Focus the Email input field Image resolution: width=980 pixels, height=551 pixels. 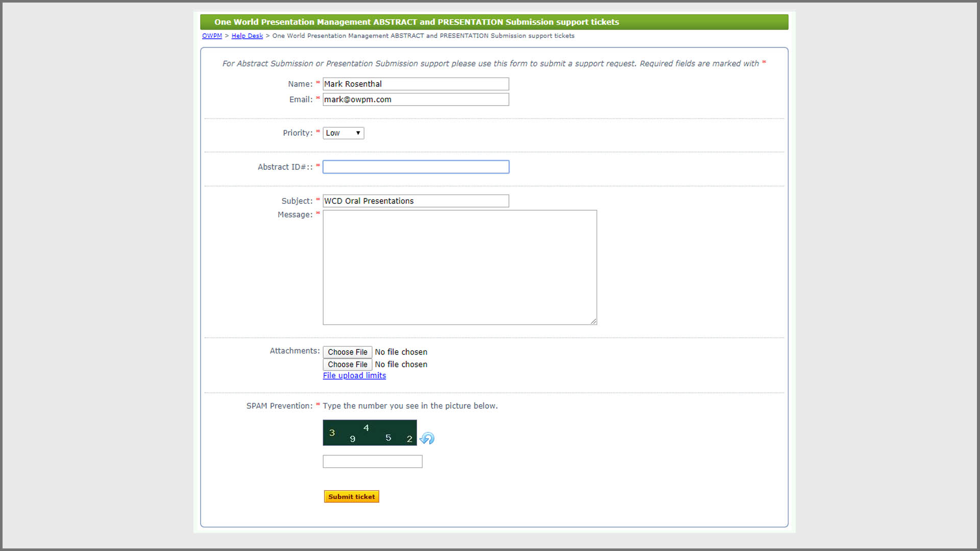coord(415,99)
